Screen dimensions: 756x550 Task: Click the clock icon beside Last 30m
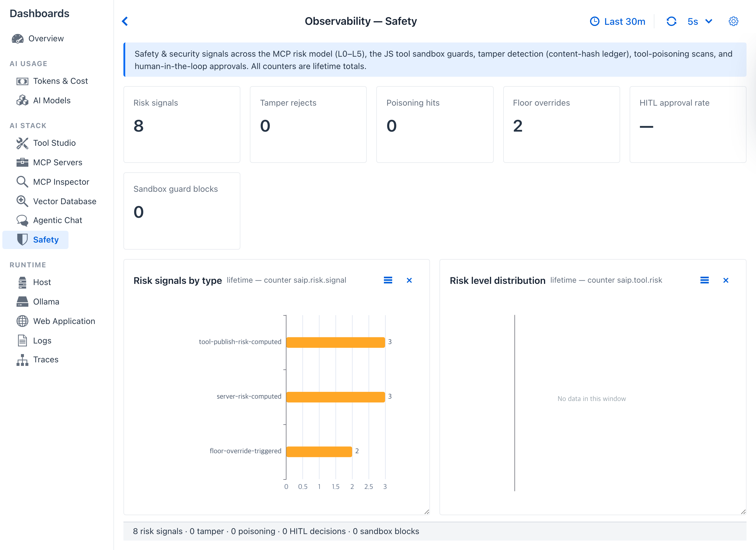594,21
